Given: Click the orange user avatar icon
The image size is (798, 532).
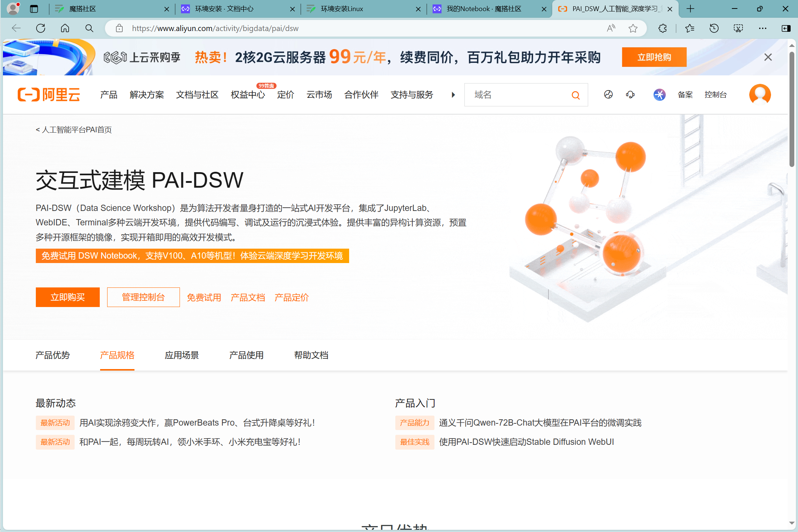Looking at the screenshot, I should click(x=760, y=95).
